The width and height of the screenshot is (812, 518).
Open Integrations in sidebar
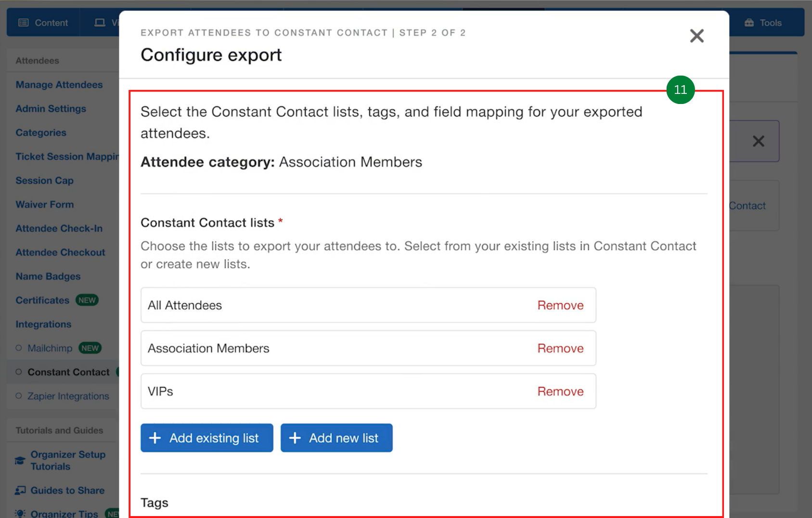pyautogui.click(x=43, y=324)
